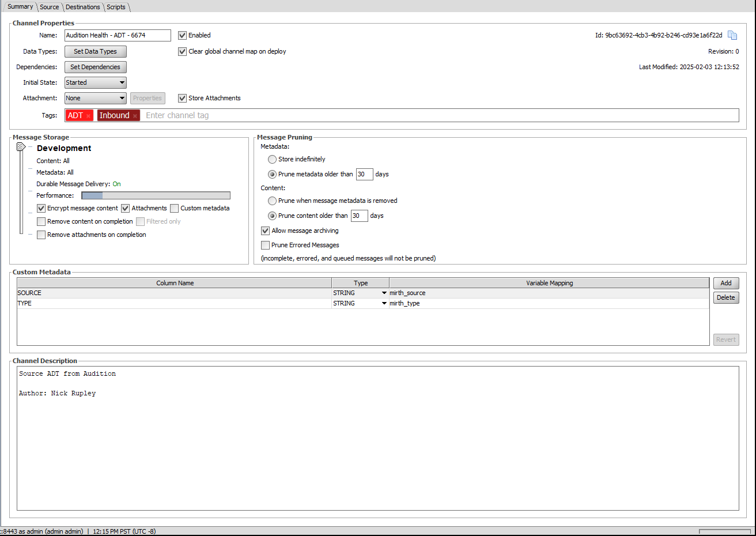Remove the Inbound tag with its x icon
This screenshot has height=536, width=756.
pos(135,116)
